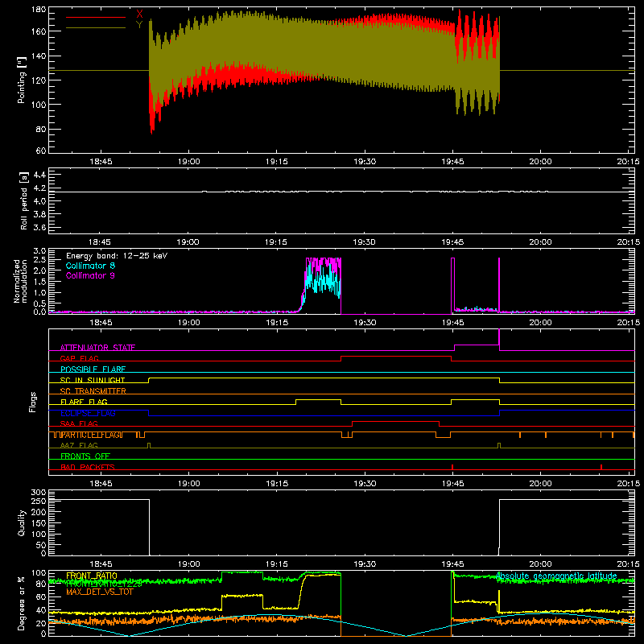This screenshot has width=644, height=644.
Task: Click 19:30 under the Roll period plot
Action: [x=365, y=242]
